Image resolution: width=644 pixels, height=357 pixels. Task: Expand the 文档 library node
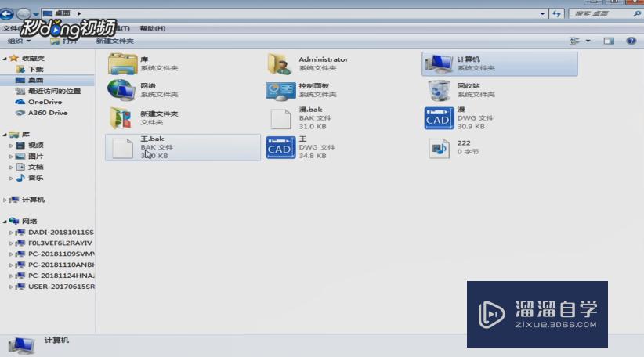point(11,168)
